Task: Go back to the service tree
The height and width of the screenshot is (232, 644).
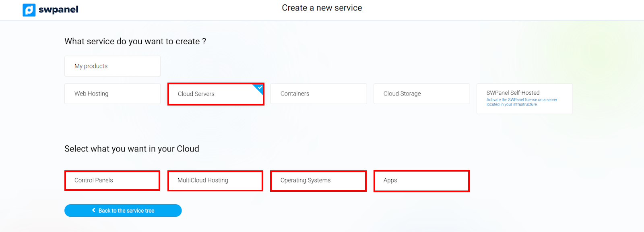Action: (x=123, y=211)
